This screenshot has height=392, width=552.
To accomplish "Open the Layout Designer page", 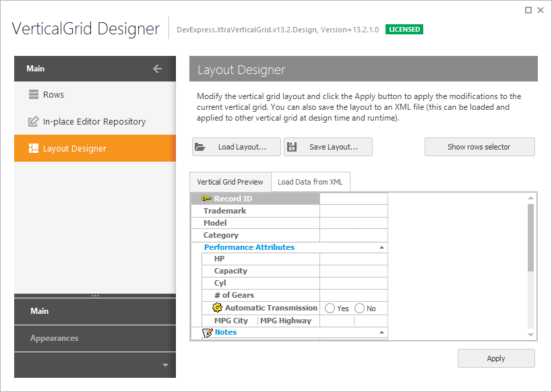I will pos(95,148).
